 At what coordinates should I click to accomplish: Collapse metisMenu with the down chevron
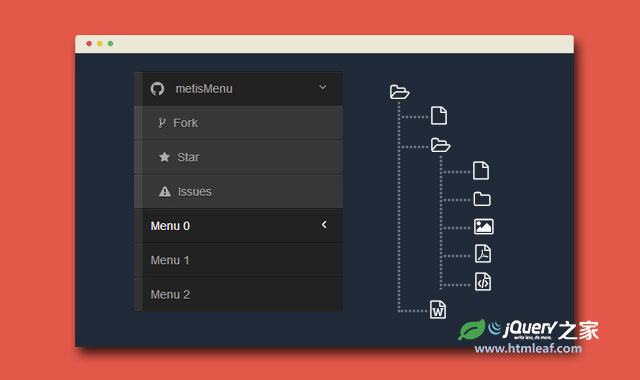click(323, 87)
